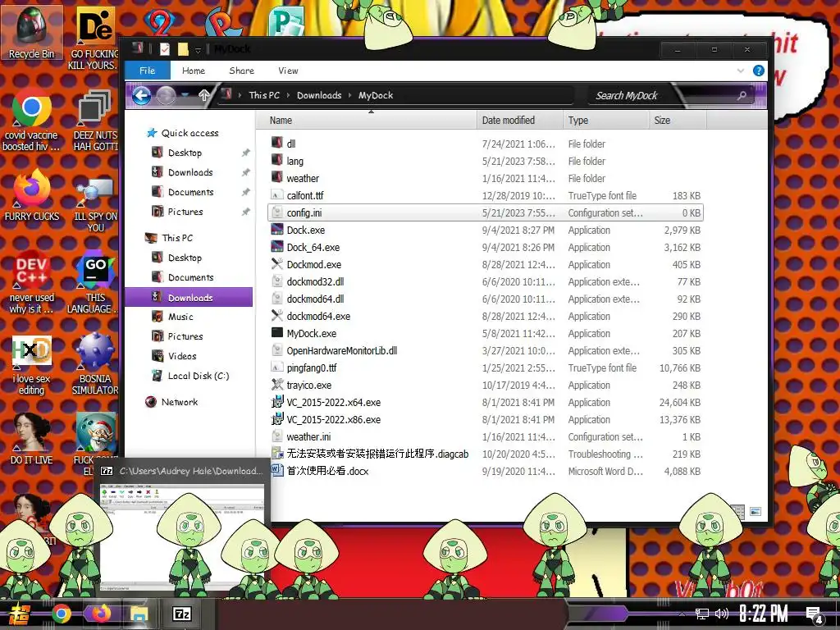
Task: Select Local Disk (C:) in navigation
Action: pos(199,376)
